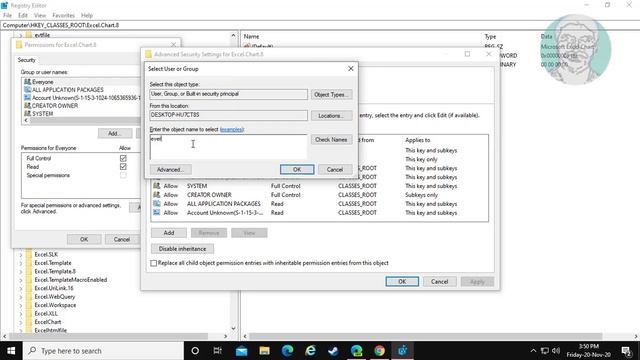Image resolution: width=640 pixels, height=360 pixels.
Task: Select Account Unknown entry in Permissions list
Action: [x=81, y=98]
